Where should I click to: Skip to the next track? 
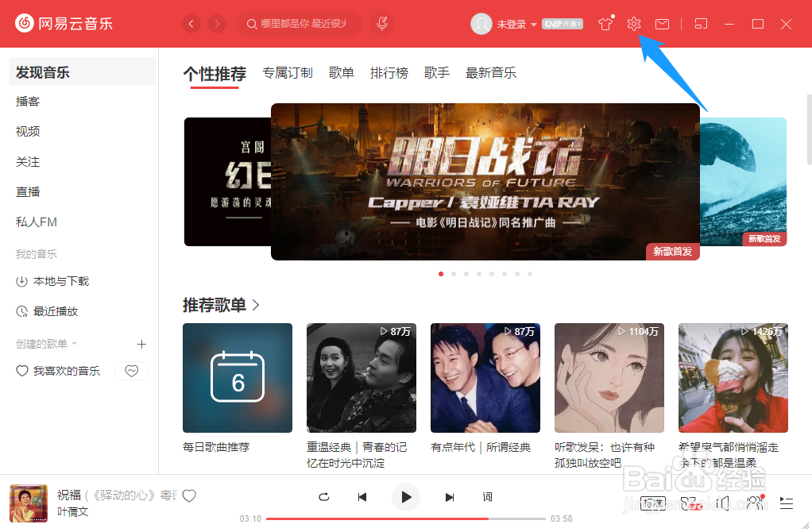450,497
